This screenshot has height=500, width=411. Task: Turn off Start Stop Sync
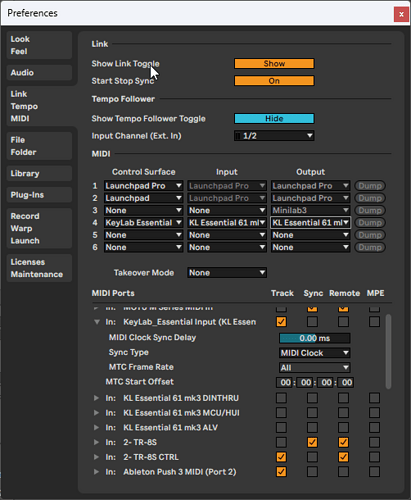[x=274, y=81]
